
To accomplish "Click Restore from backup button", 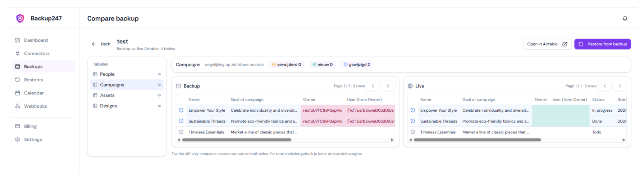I will pyautogui.click(x=603, y=44).
